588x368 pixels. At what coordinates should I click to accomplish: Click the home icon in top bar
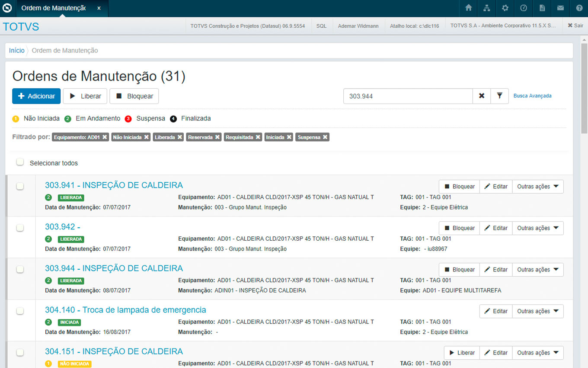pyautogui.click(x=468, y=8)
